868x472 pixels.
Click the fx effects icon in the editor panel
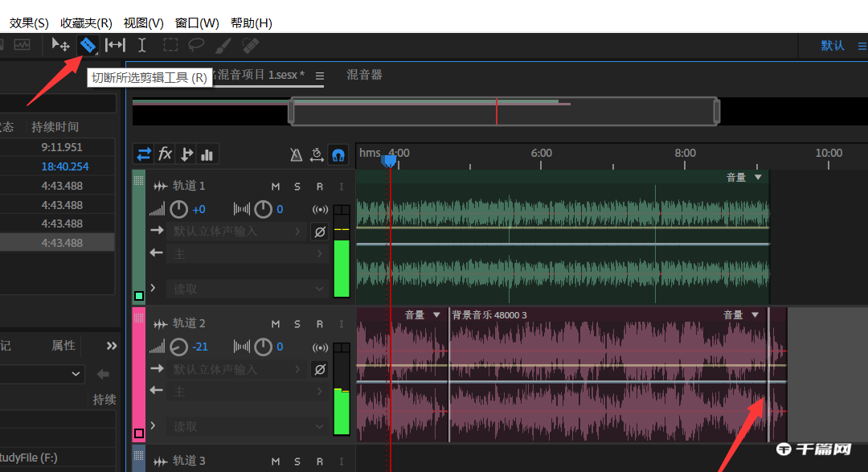166,154
